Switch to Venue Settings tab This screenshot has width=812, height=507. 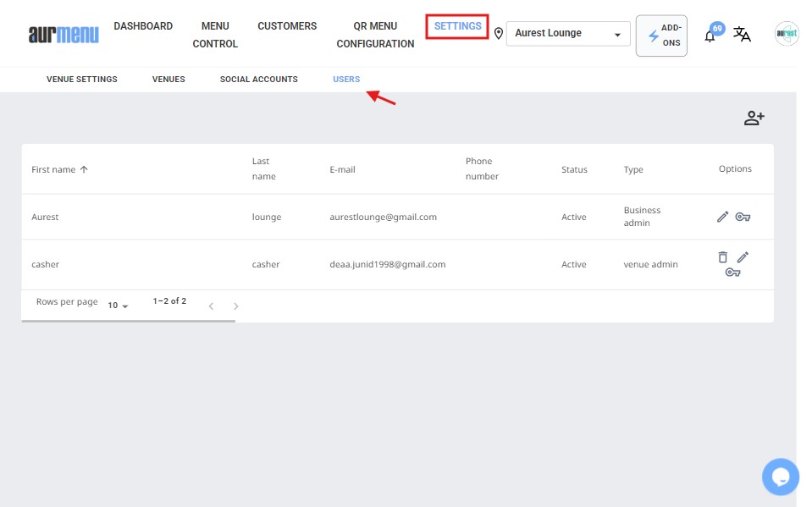click(x=82, y=80)
